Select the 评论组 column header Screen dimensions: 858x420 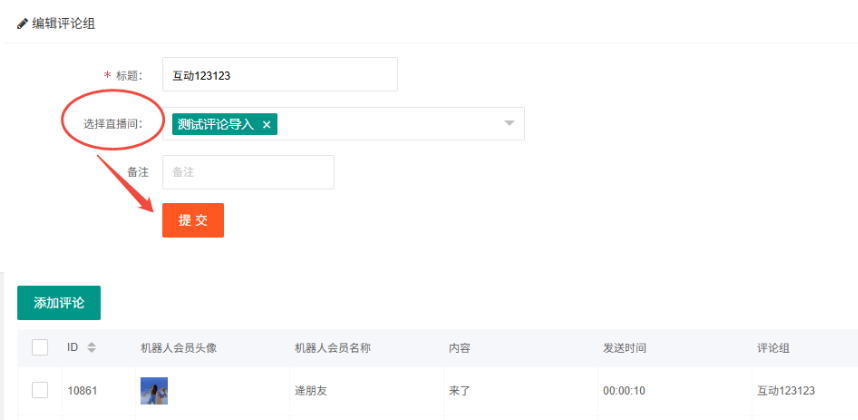773,348
